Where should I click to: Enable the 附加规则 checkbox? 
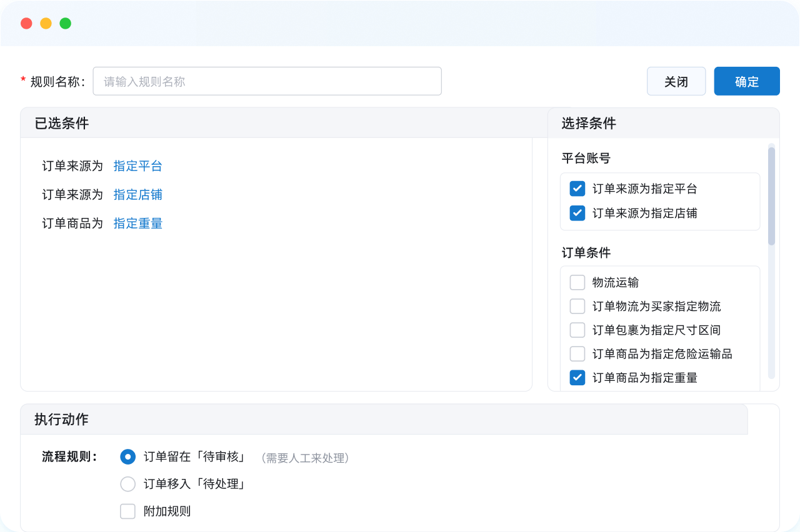[127, 511]
